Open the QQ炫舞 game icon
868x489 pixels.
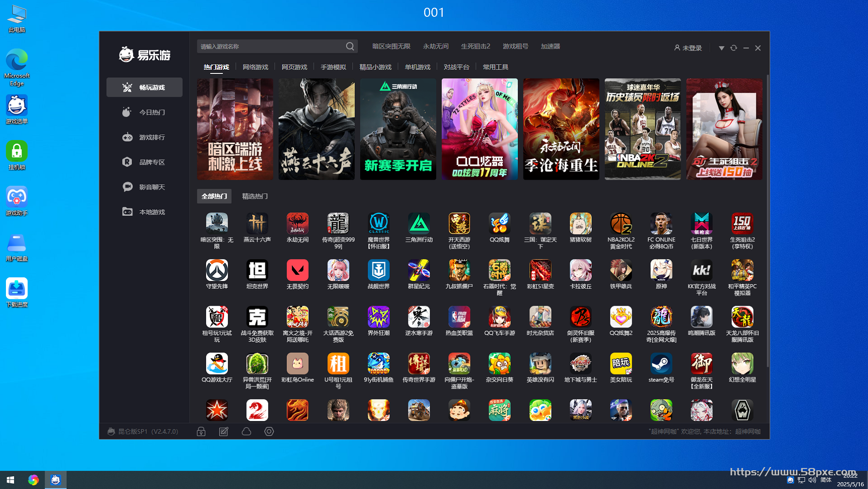(500, 224)
